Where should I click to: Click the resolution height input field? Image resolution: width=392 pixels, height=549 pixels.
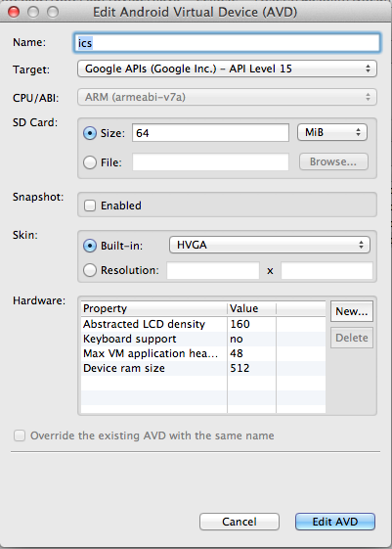coord(327,271)
